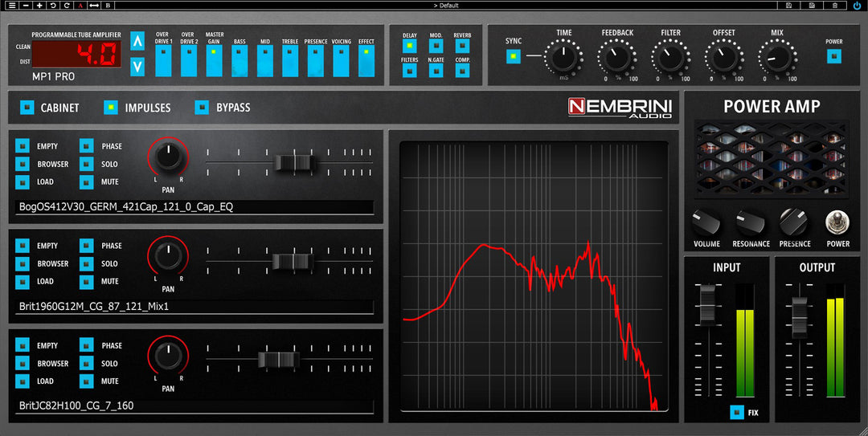
Task: Mute the Brit1960G12M impulse slot
Action: point(87,282)
